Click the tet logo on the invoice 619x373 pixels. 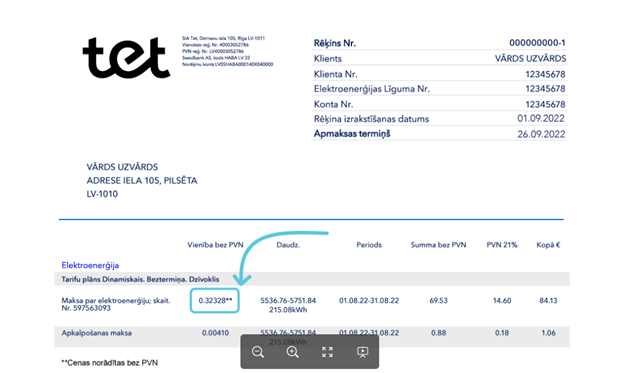(x=126, y=58)
